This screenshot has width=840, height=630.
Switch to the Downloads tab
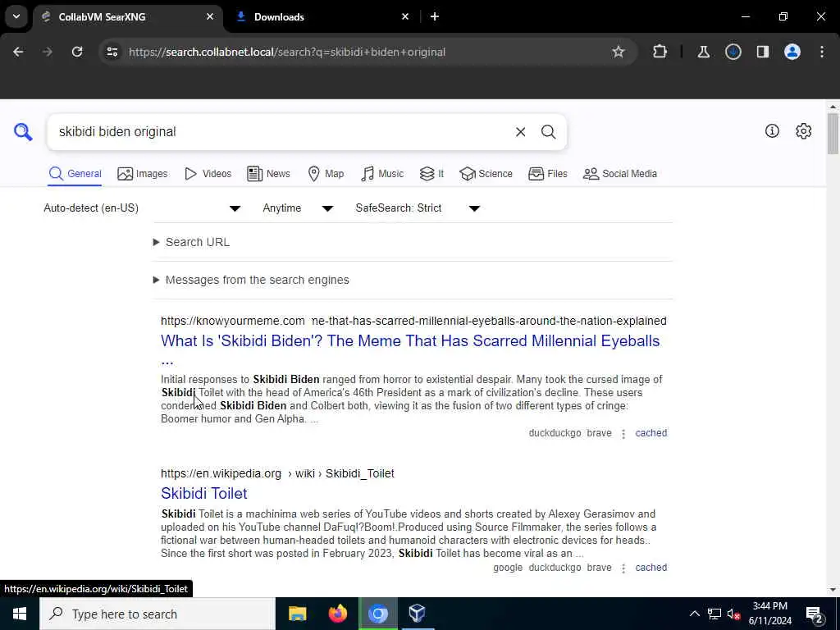(x=322, y=16)
